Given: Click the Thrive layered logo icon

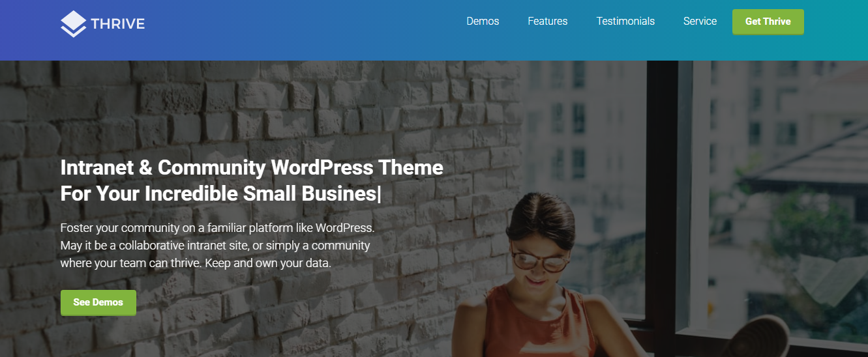Looking at the screenshot, I should click(x=73, y=24).
